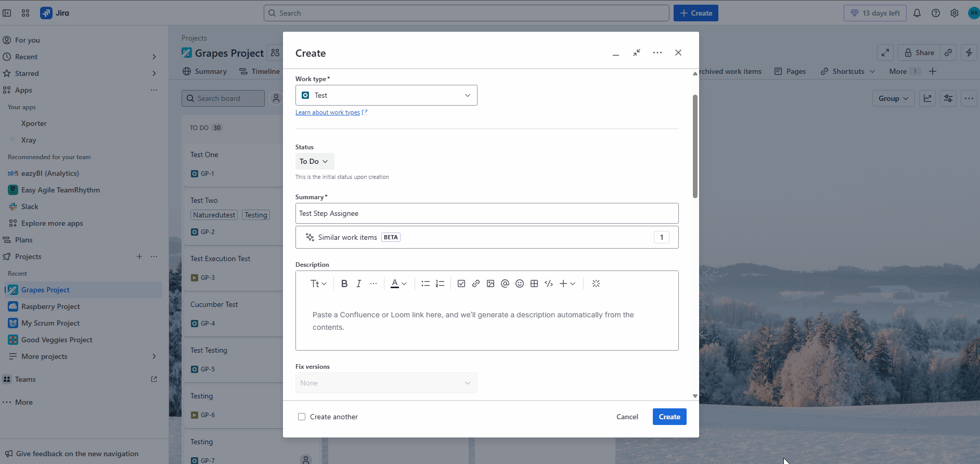980x464 pixels.
Task: Open the text color picker
Action: (398, 283)
